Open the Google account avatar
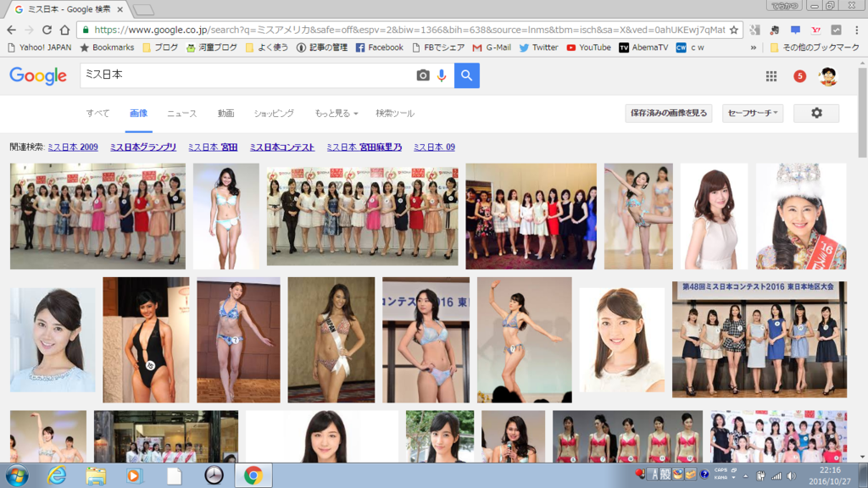Screen dimensions: 868x488 point(828,76)
